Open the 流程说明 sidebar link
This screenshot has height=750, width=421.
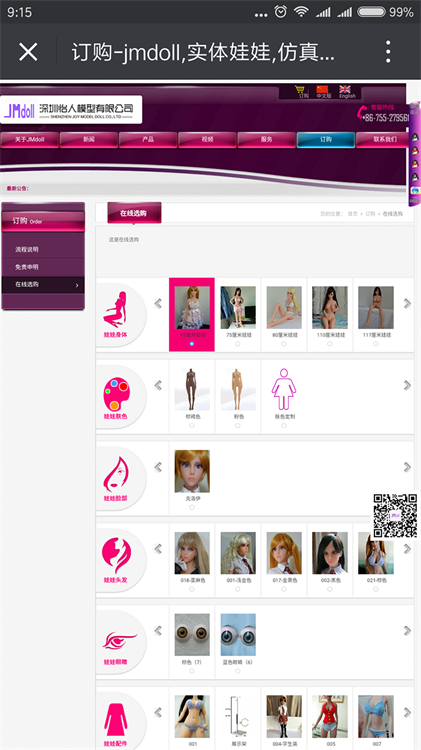[x=27, y=249]
